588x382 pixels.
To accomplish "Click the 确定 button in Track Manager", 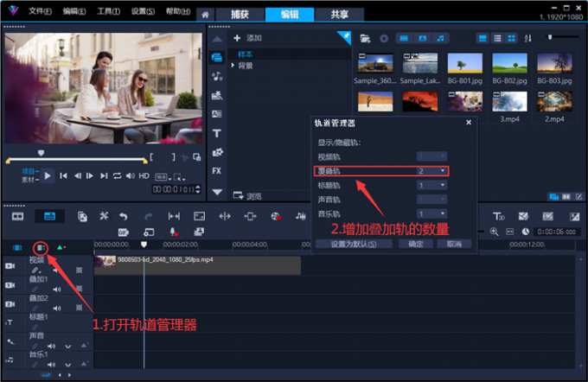I will [415, 244].
